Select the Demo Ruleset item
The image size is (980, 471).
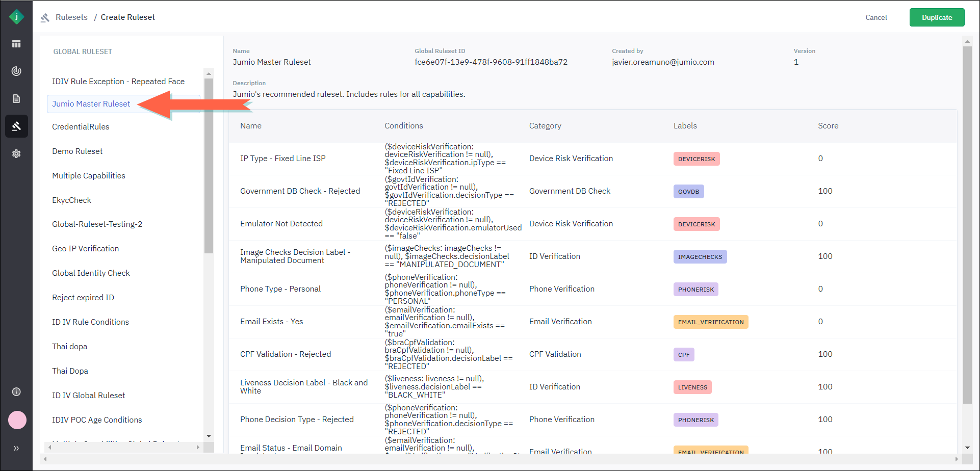tap(78, 151)
